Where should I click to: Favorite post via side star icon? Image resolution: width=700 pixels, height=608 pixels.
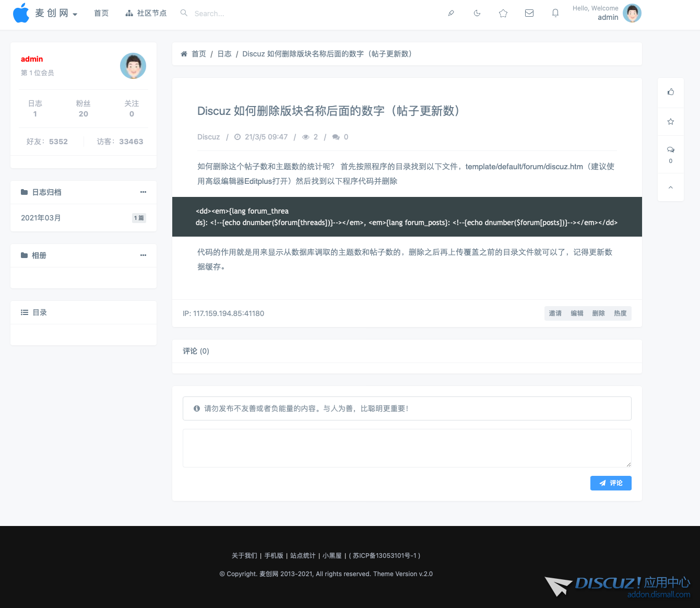pyautogui.click(x=671, y=122)
